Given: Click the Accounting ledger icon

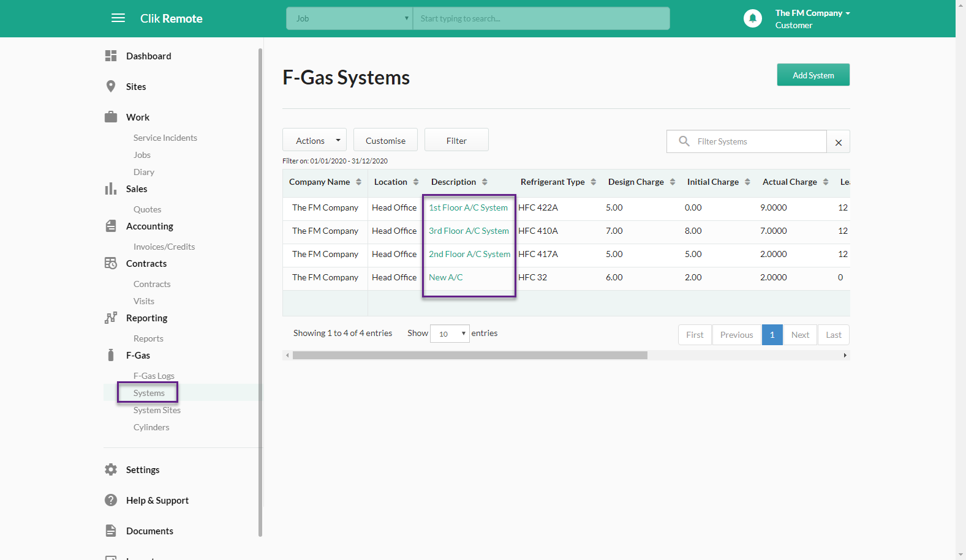Looking at the screenshot, I should (x=111, y=226).
